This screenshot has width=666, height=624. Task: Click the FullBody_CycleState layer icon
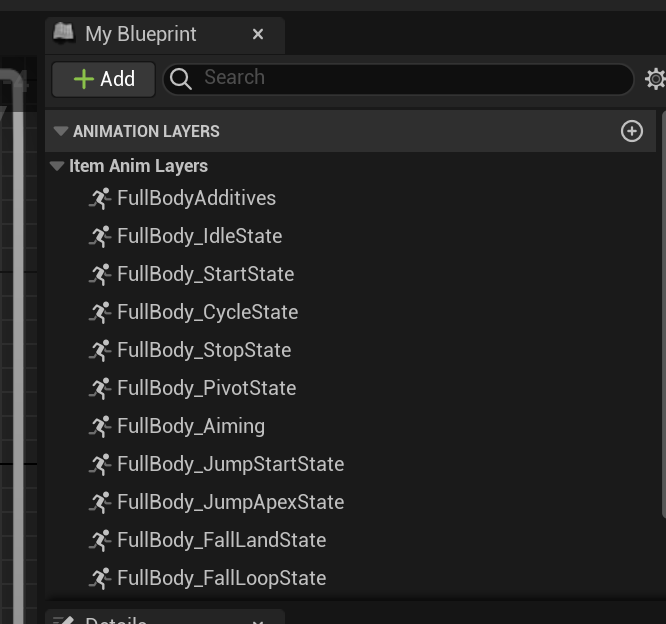(99, 312)
